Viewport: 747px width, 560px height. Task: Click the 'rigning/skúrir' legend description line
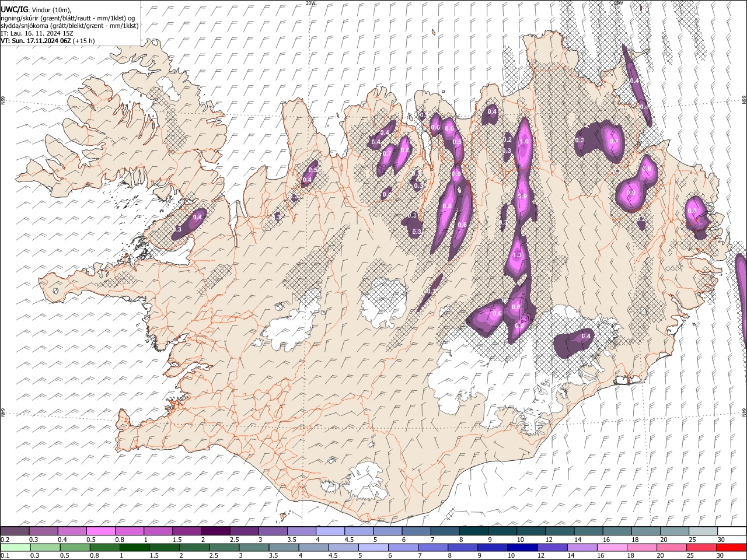pos(67,17)
